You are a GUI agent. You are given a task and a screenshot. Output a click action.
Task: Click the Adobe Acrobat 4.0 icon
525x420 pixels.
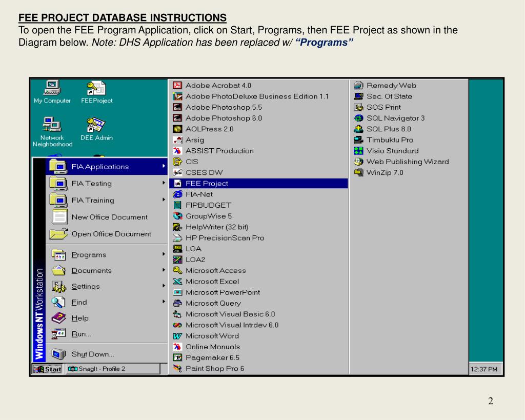pos(177,86)
